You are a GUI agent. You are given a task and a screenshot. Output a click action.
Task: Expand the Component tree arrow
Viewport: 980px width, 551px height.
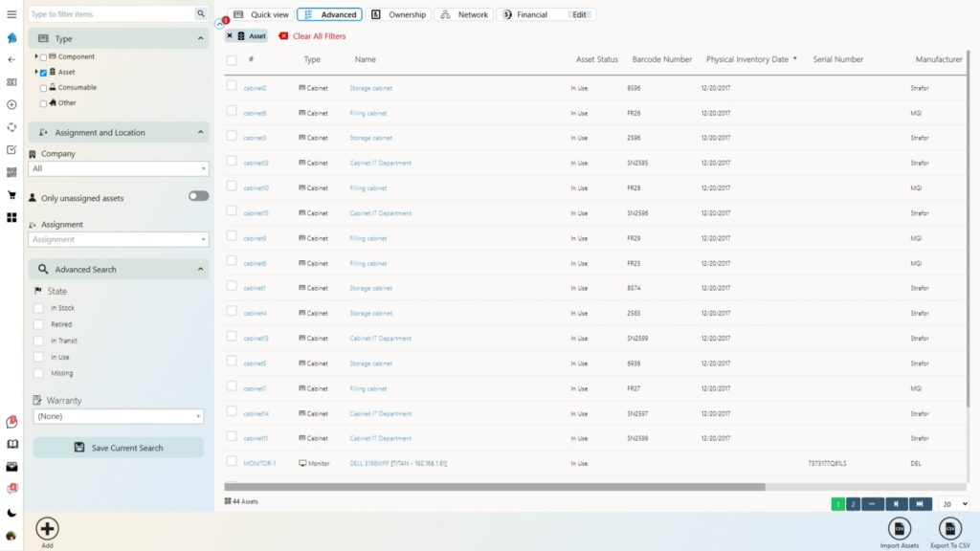(36, 57)
